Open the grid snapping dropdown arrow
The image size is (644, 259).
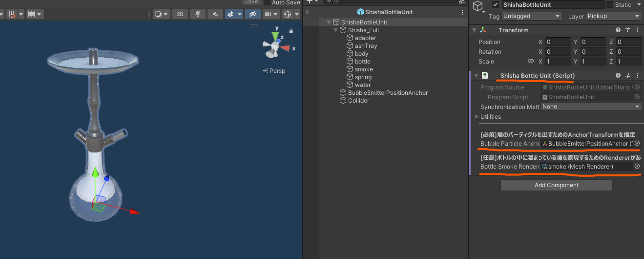21,14
